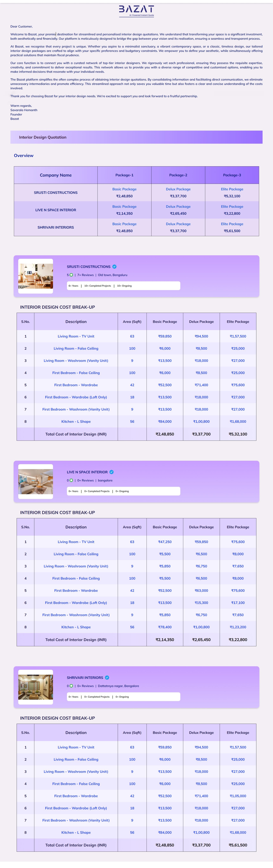Click the ₹78,400 Basic kitchen price

pos(165,627)
